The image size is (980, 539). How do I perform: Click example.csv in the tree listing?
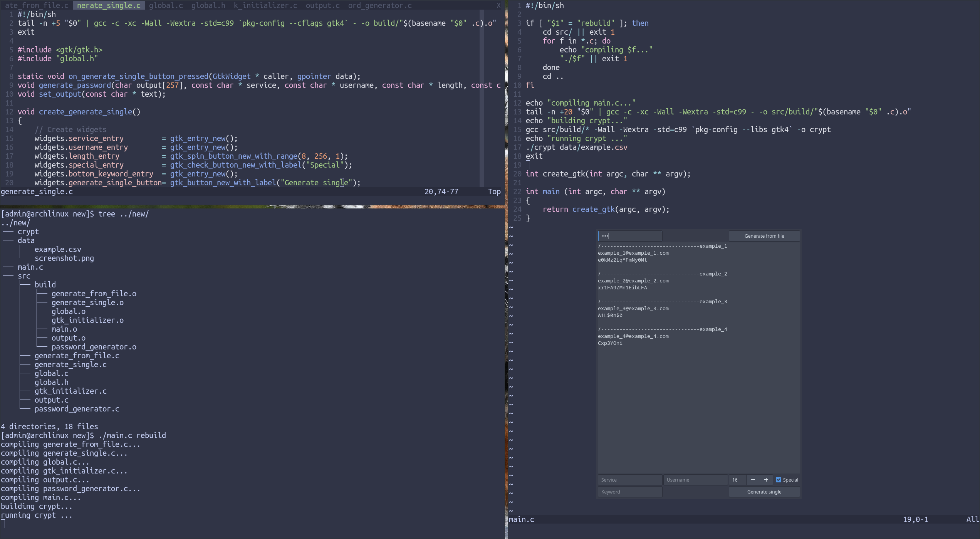click(58, 249)
